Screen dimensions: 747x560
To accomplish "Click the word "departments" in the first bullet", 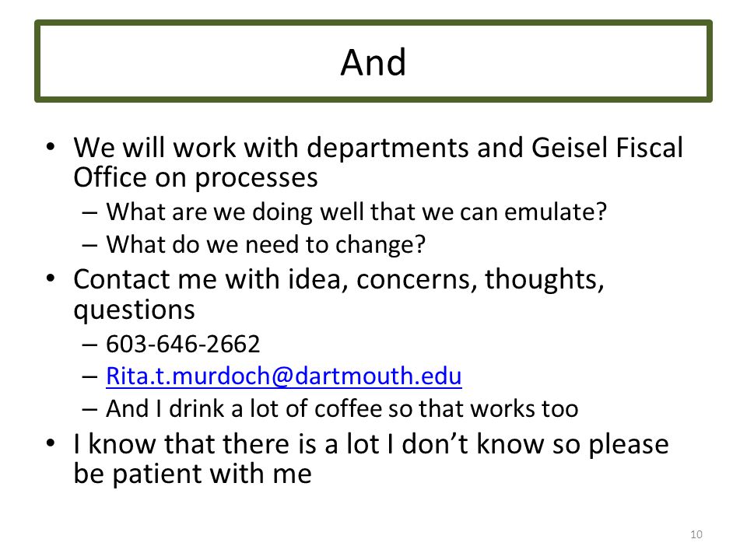I will (x=388, y=148).
